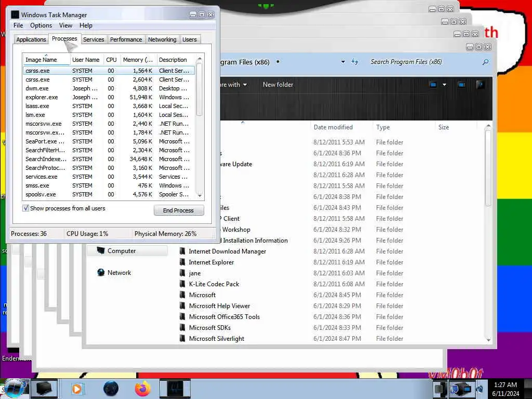Open the File menu in Task Manager
This screenshot has width=532, height=399.
18,25
